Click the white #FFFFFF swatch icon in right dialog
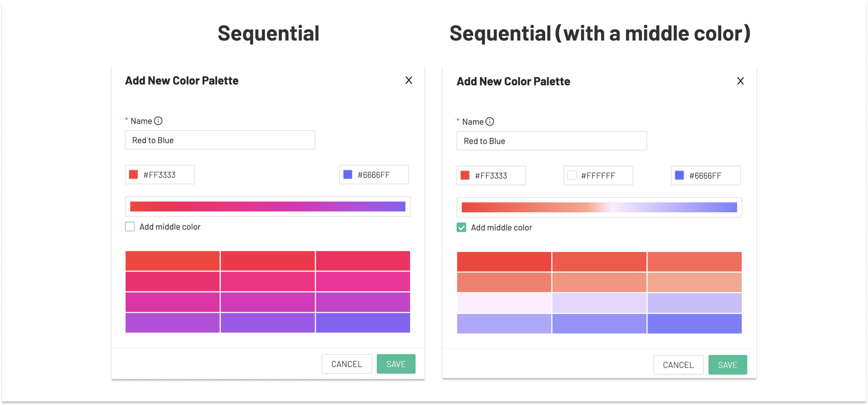Viewport: 868px width, 405px height. point(572,175)
